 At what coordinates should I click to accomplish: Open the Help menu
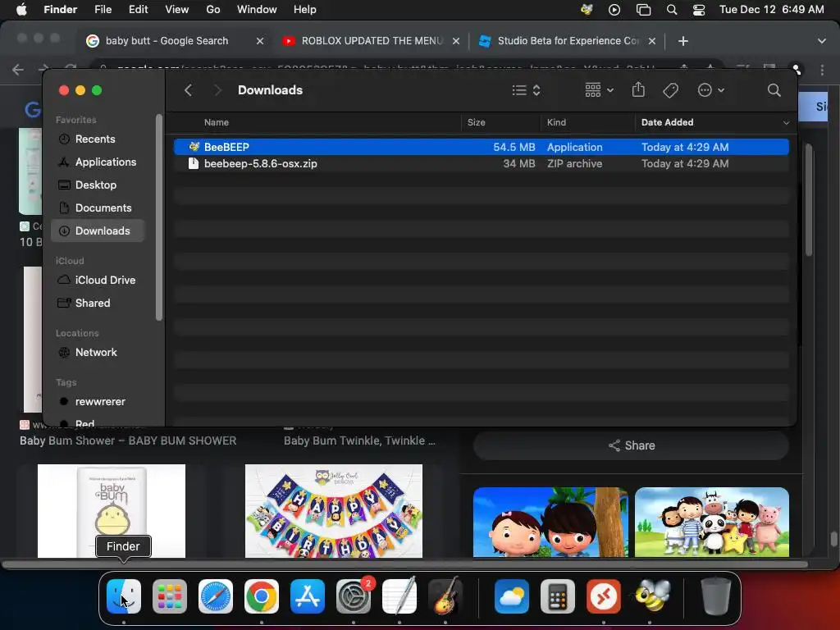305,10
